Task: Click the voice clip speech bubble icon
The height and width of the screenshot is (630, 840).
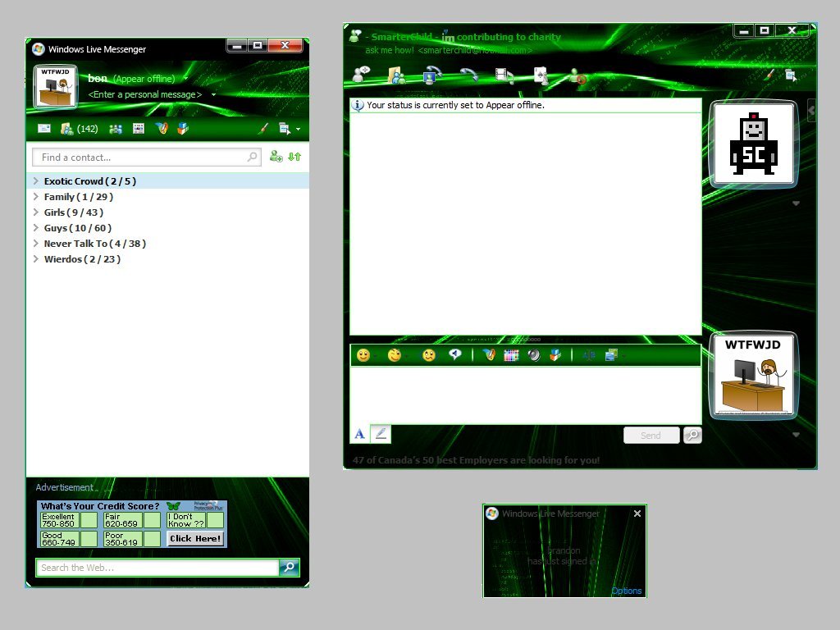Action: 455,354
